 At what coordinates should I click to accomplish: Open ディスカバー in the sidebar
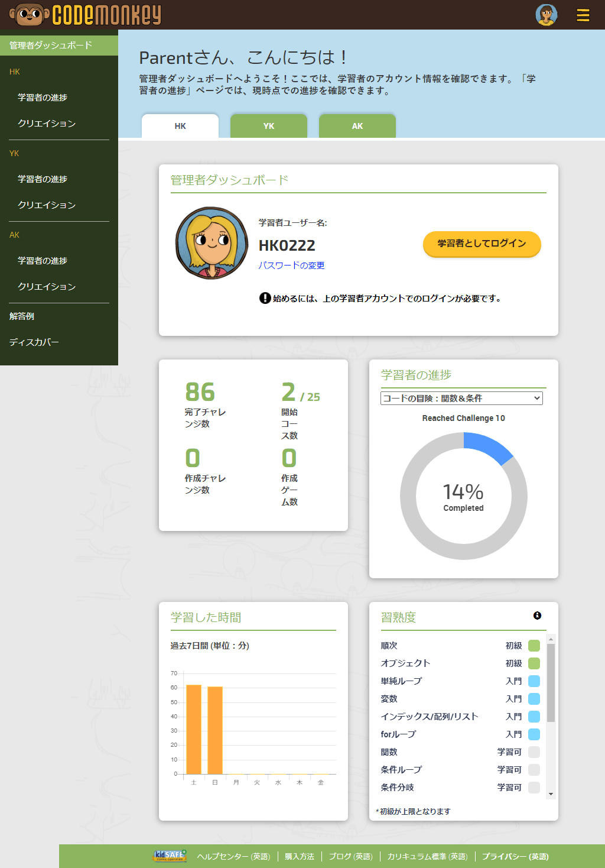34,342
